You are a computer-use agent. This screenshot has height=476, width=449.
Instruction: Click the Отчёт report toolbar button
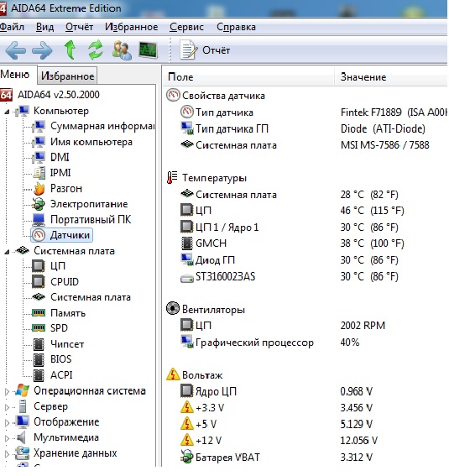coord(205,50)
